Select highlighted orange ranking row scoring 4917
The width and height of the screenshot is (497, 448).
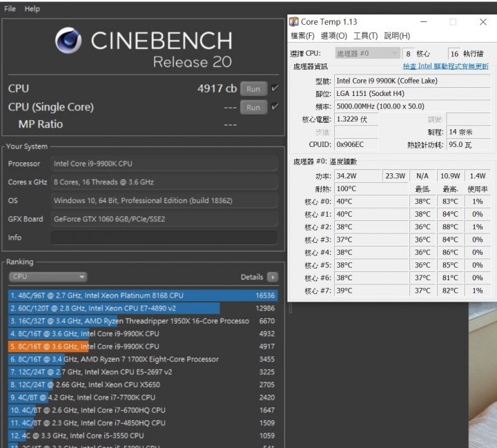point(143,347)
